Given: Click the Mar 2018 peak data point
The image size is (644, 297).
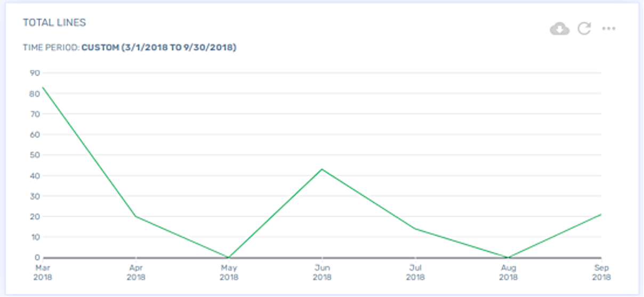Looking at the screenshot, I should click(x=42, y=87).
